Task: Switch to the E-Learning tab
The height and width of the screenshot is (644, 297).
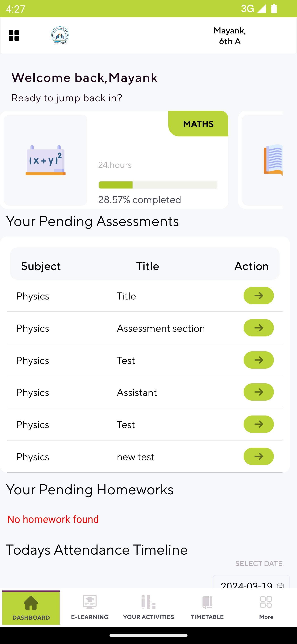Action: pyautogui.click(x=90, y=607)
